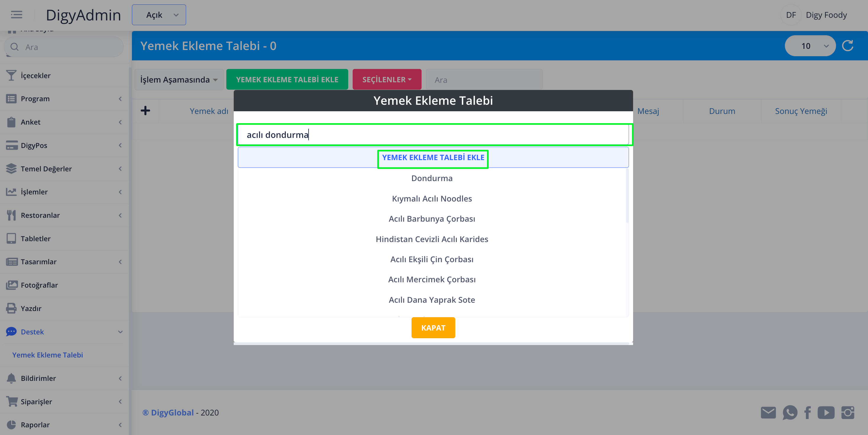
Task: Expand Restoranlar sidebar menu
Action: tap(64, 215)
